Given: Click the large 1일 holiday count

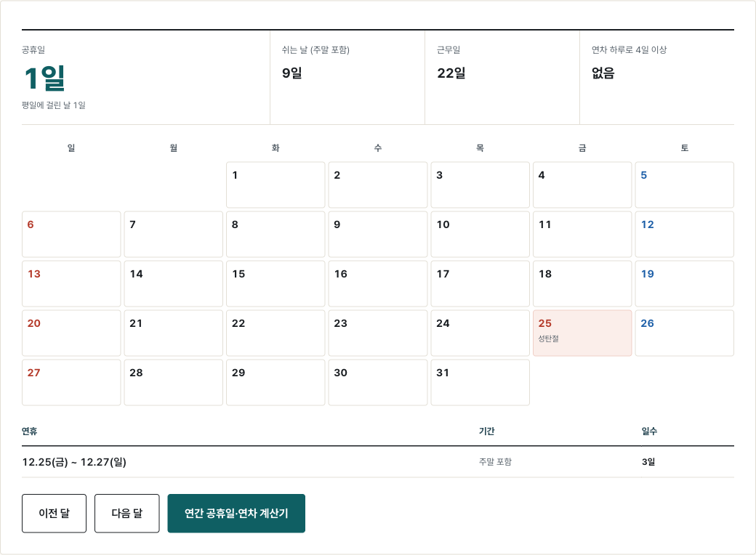Looking at the screenshot, I should [x=44, y=78].
